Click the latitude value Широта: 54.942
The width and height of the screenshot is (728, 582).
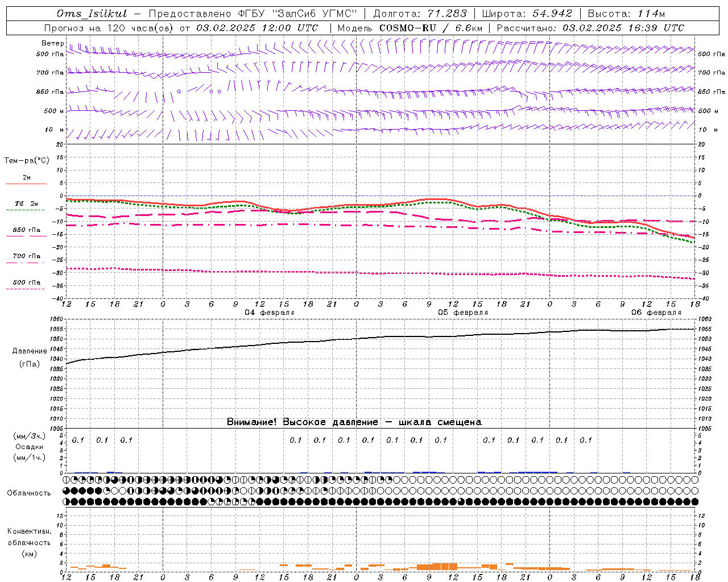(527, 14)
